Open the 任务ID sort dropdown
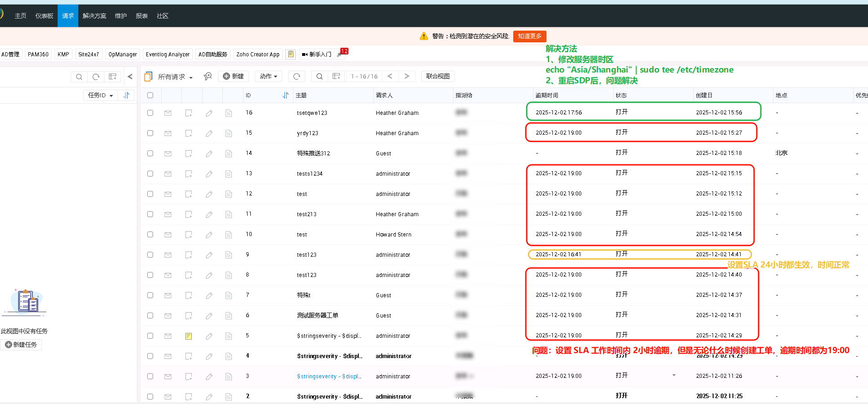 100,95
